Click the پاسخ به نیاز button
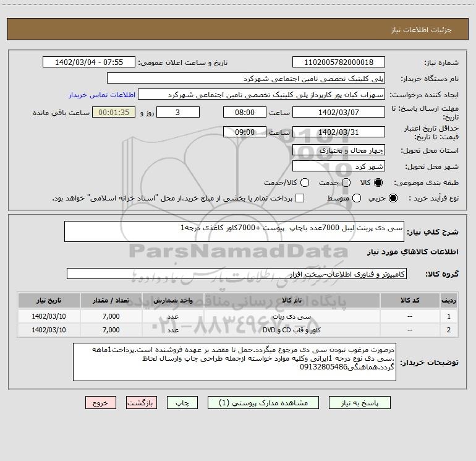This screenshot has height=461, width=476. point(359,403)
